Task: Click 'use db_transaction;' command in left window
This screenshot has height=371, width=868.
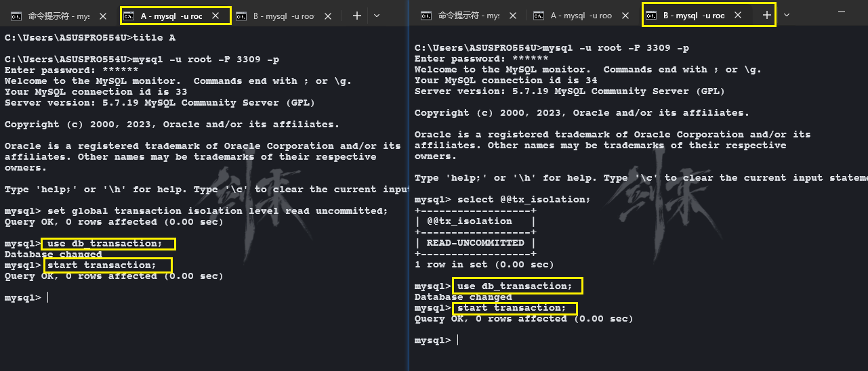Action: click(105, 244)
